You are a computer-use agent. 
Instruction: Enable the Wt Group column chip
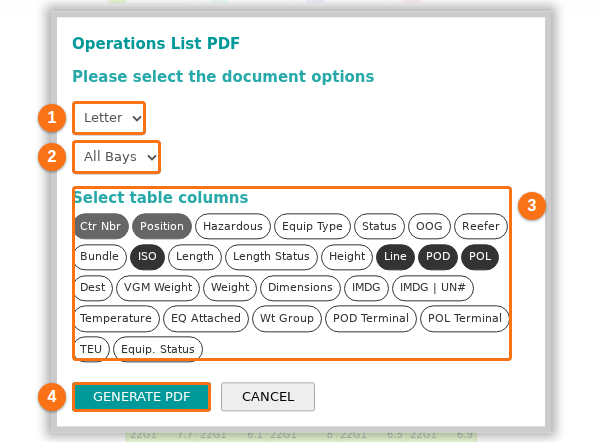pyautogui.click(x=287, y=318)
